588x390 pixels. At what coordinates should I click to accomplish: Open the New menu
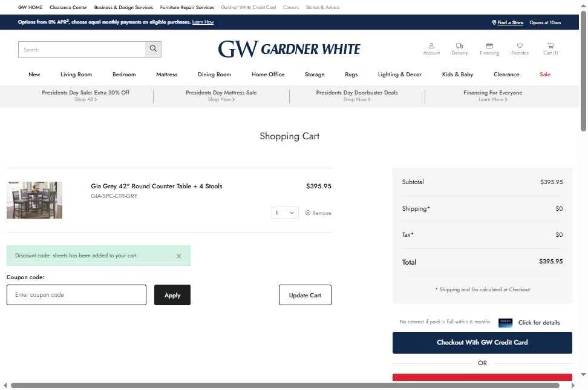(34, 74)
